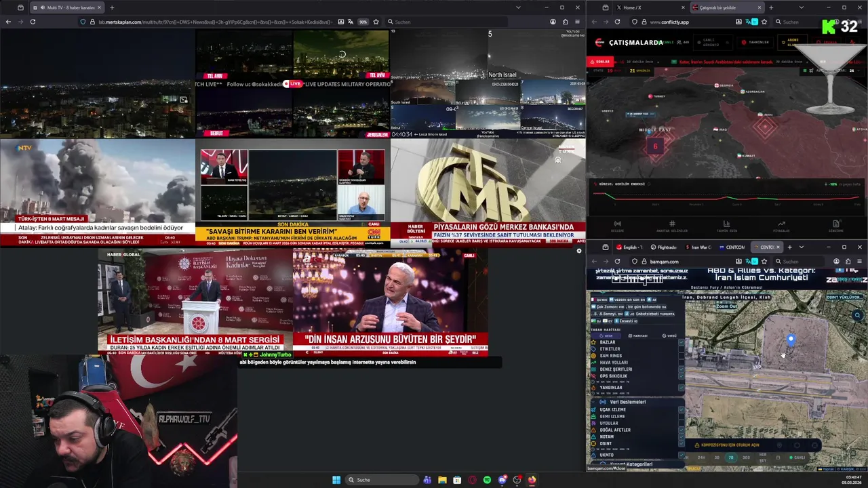This screenshot has height=488, width=868.
Task: Open TAHMINLER button in Conflictly header
Action: point(755,42)
